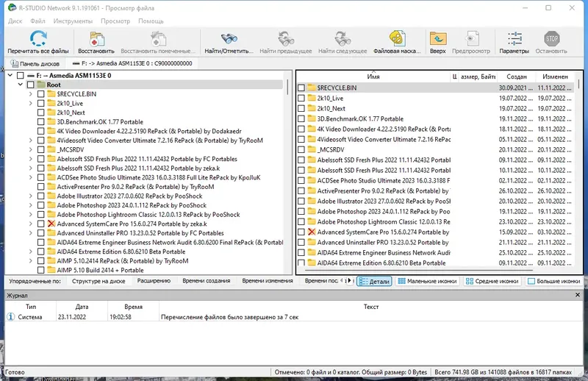Click Найти следующее toolbar icon
The width and height of the screenshot is (588, 381).
(343, 38)
